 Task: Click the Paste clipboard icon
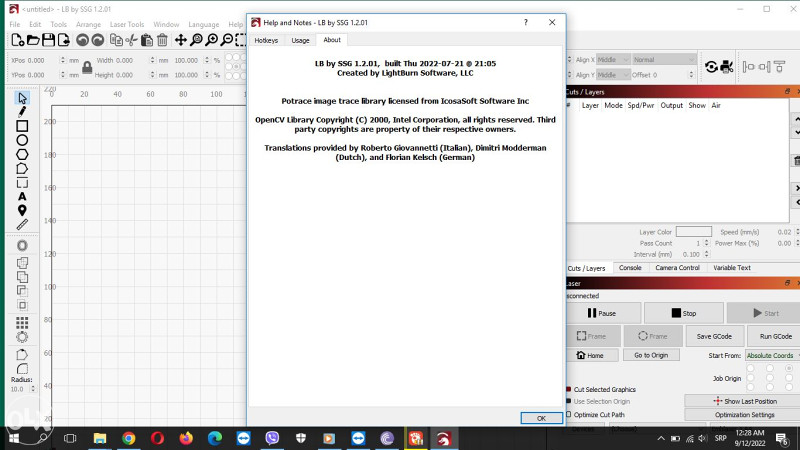(x=147, y=40)
